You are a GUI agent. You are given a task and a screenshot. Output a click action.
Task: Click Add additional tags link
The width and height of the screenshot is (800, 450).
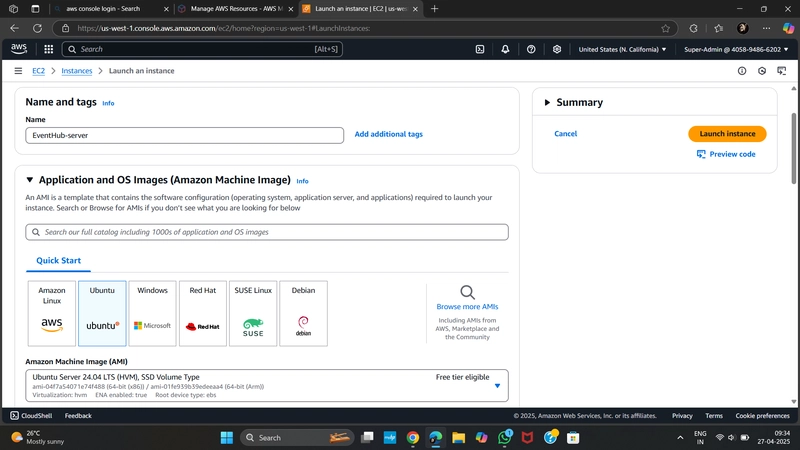point(388,134)
